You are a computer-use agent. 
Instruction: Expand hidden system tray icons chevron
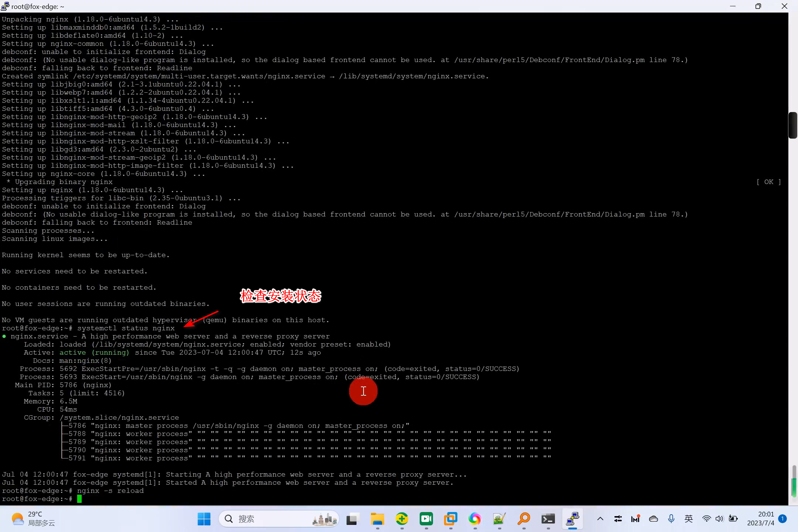pyautogui.click(x=600, y=519)
